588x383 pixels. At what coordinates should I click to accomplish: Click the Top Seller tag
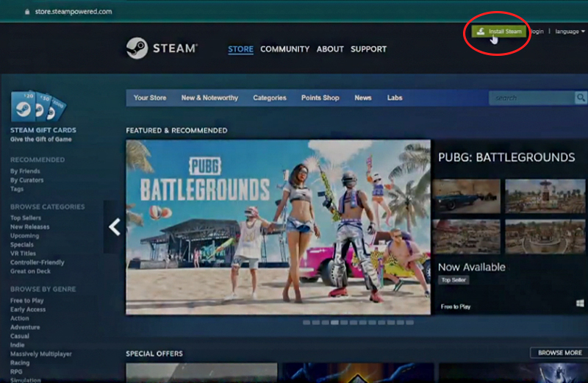pos(453,280)
